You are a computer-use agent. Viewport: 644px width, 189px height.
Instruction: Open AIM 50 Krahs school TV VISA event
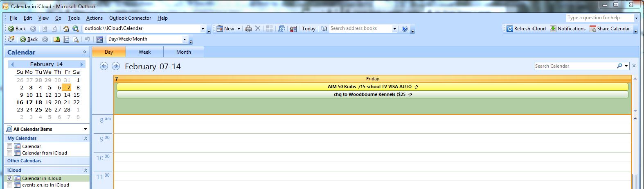372,87
